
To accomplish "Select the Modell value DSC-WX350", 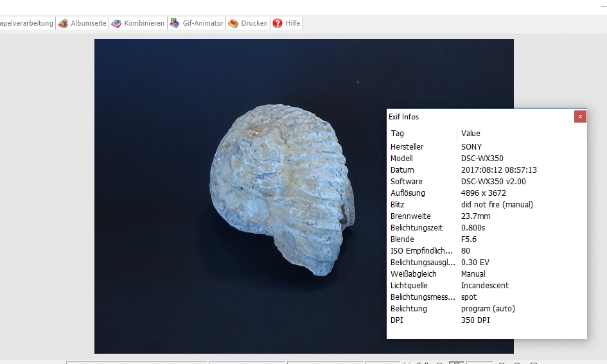I will click(x=482, y=159).
